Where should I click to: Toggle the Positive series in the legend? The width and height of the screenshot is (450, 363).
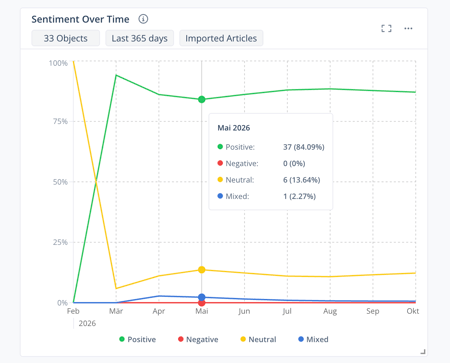(x=137, y=339)
